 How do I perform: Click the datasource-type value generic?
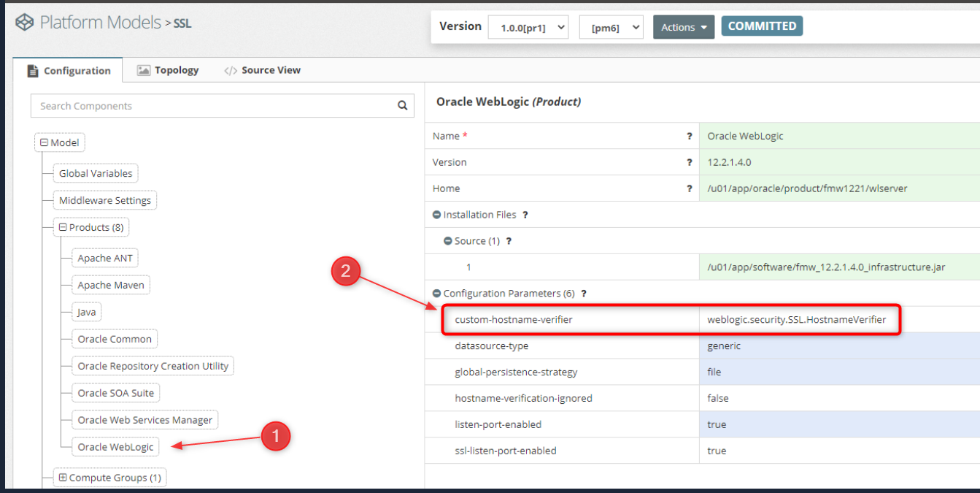pos(839,346)
